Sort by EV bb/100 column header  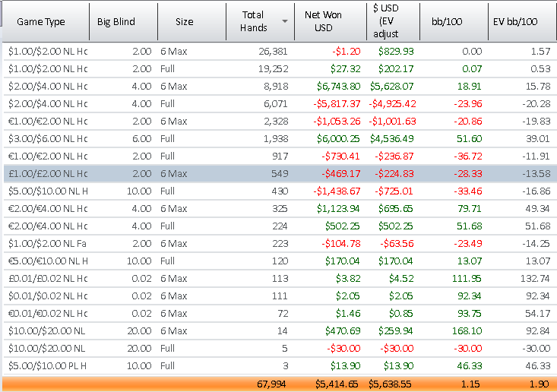(522, 22)
